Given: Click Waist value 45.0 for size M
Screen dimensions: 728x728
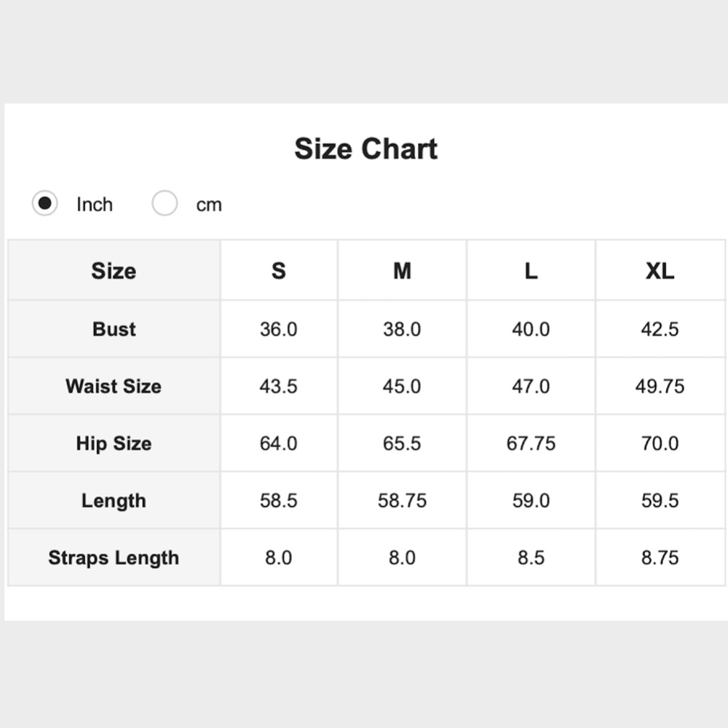Looking at the screenshot, I should pos(402,386).
